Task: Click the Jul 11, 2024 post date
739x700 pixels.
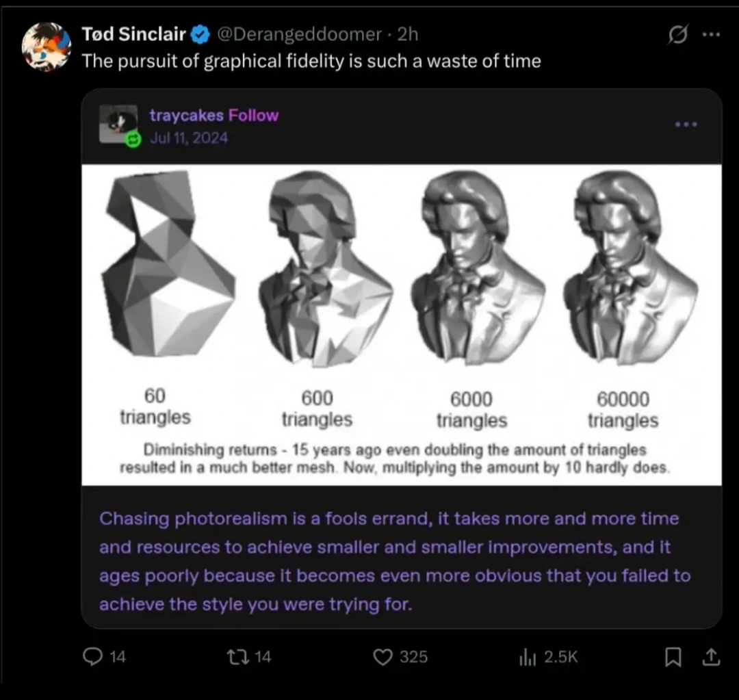Action: (x=189, y=138)
